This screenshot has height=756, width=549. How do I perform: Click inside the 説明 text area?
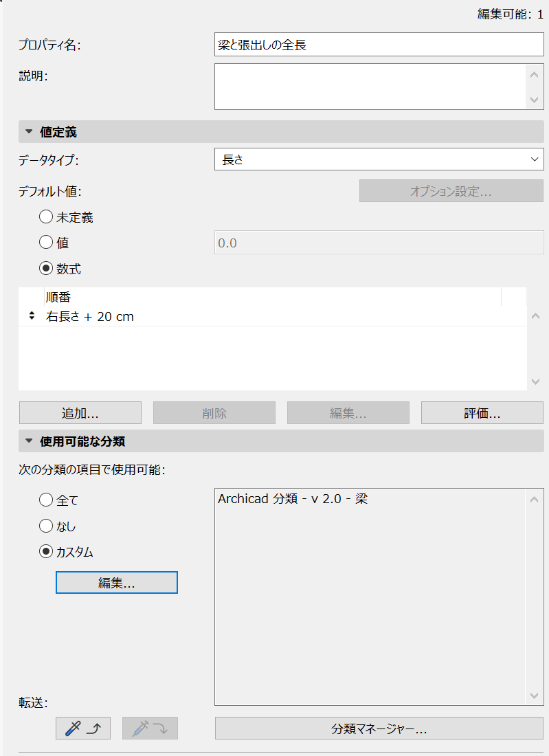(370, 87)
